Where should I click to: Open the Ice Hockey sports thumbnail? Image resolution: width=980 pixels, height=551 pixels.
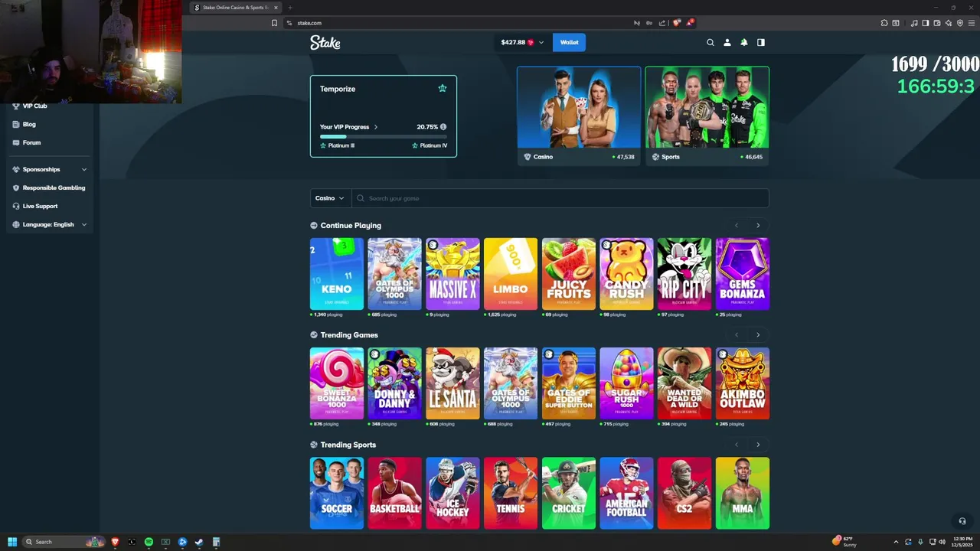pos(452,494)
